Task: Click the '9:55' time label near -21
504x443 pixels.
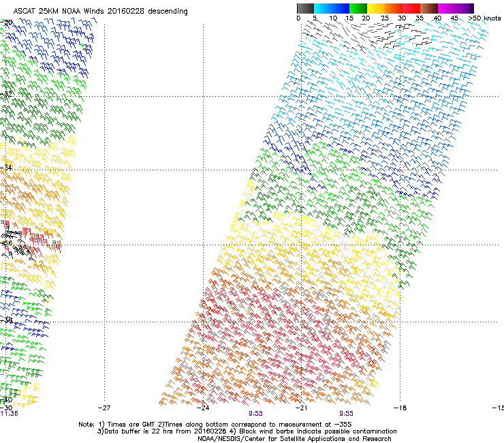Action: 346,414
